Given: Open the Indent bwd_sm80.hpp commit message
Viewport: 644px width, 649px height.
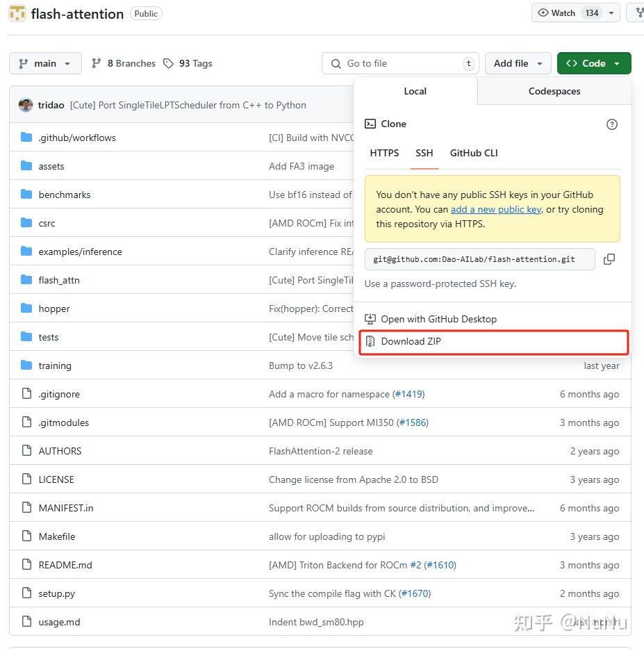Looking at the screenshot, I should (316, 622).
